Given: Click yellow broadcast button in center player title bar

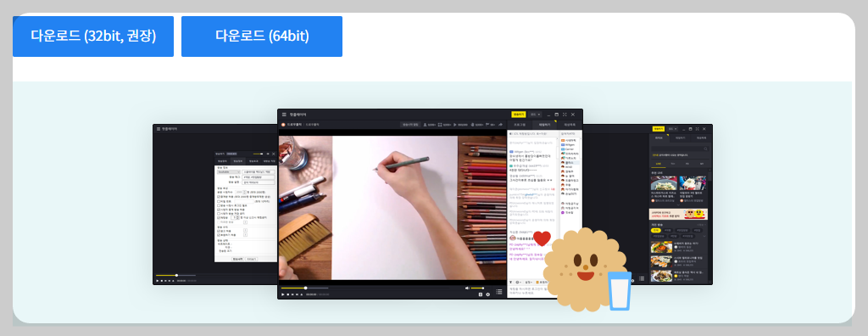Looking at the screenshot, I should coord(519,115).
